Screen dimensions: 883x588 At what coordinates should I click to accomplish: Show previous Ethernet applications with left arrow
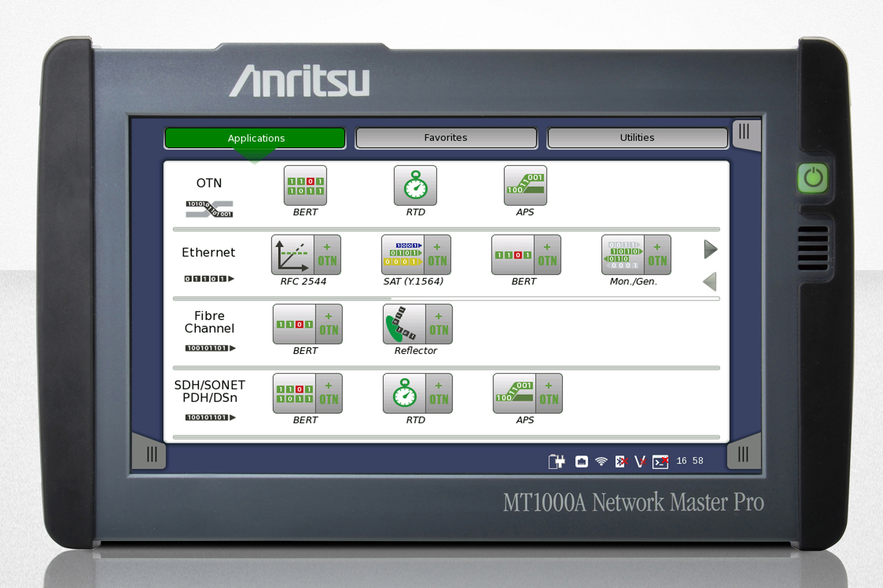[710, 281]
